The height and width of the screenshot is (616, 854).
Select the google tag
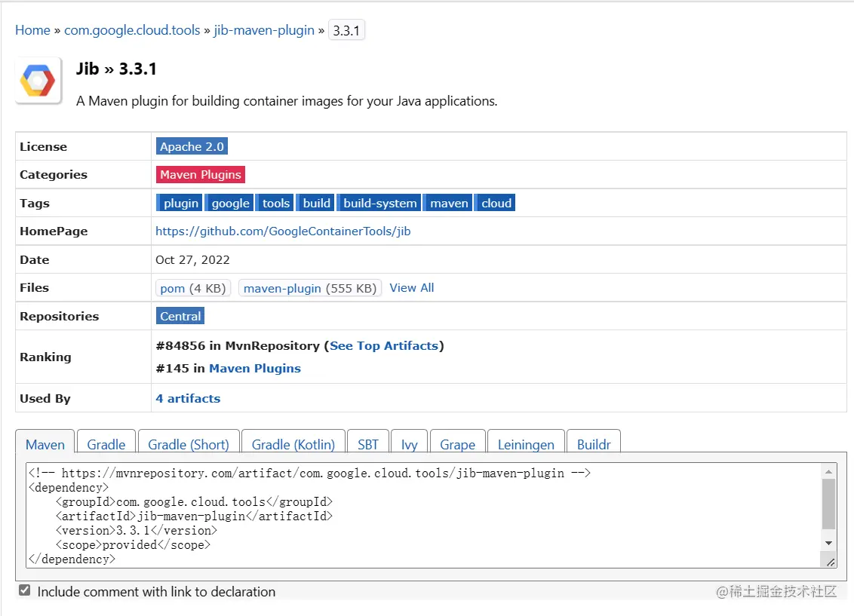(x=229, y=203)
